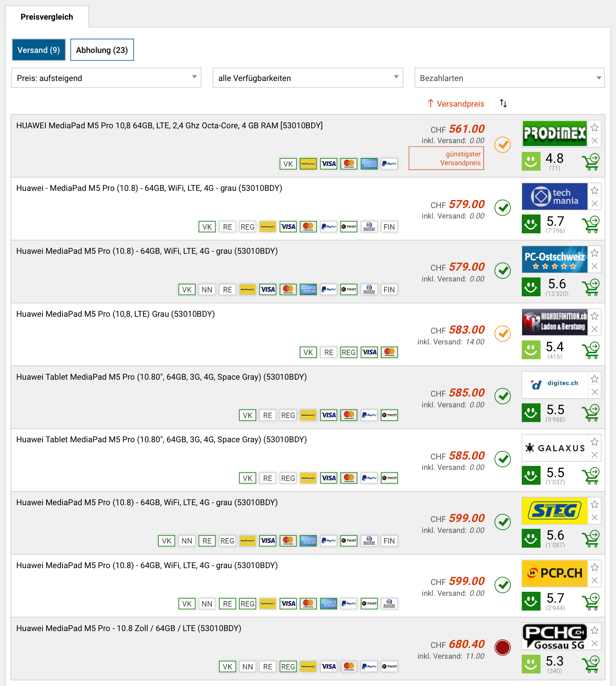The image size is (616, 686).
Task: Open the 'Preis: aufsteigend' sort dropdown
Action: 106,78
